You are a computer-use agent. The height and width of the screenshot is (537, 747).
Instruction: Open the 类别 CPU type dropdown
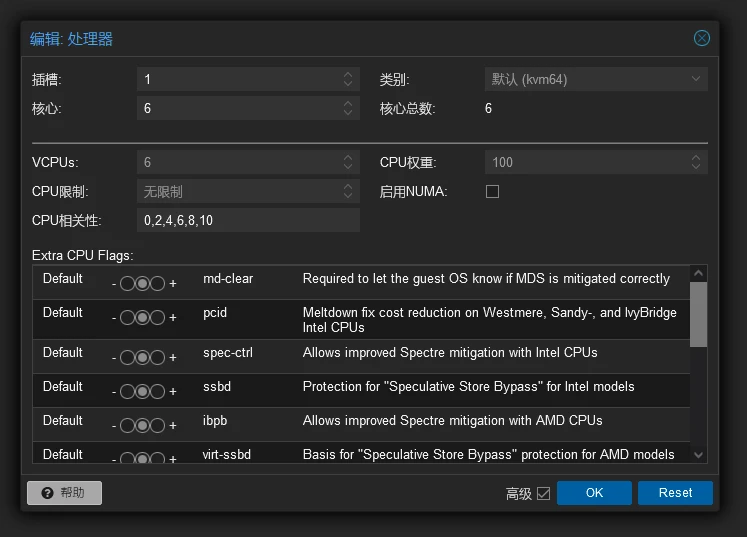point(596,79)
